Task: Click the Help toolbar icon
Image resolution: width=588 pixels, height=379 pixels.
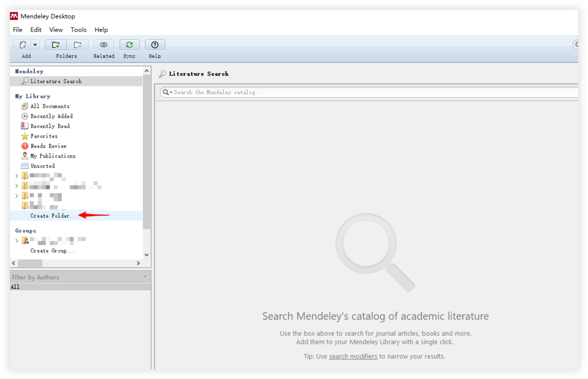Action: click(x=155, y=45)
